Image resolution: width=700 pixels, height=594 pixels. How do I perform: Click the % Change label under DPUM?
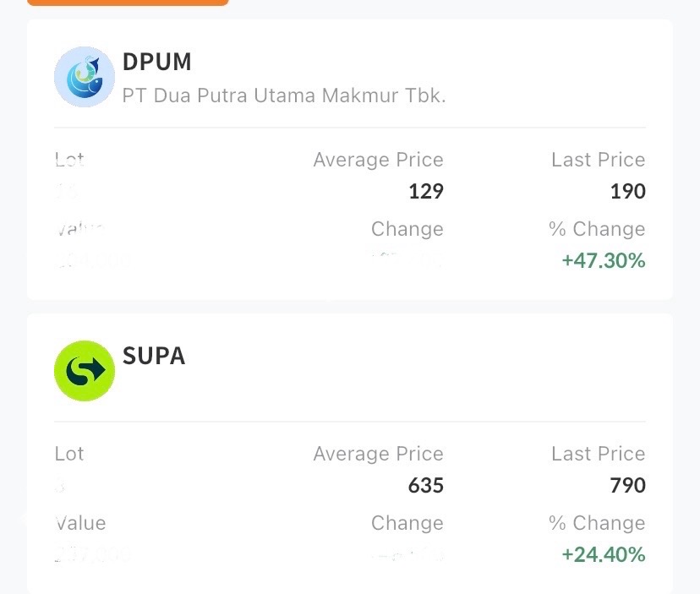[596, 229]
